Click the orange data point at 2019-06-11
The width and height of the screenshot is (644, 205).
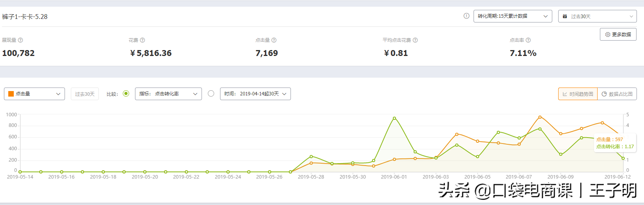[602, 123]
